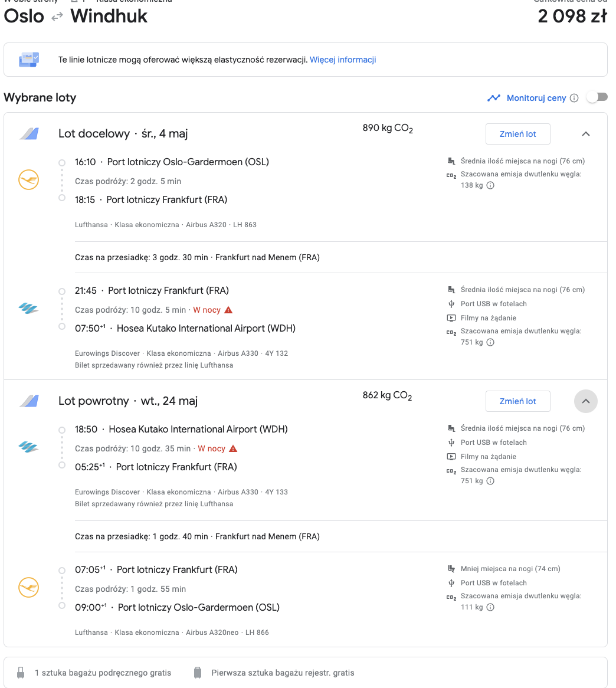The image size is (616, 688).
Task: Click red overnight warning icon on outbound flight
Action: pyautogui.click(x=228, y=310)
